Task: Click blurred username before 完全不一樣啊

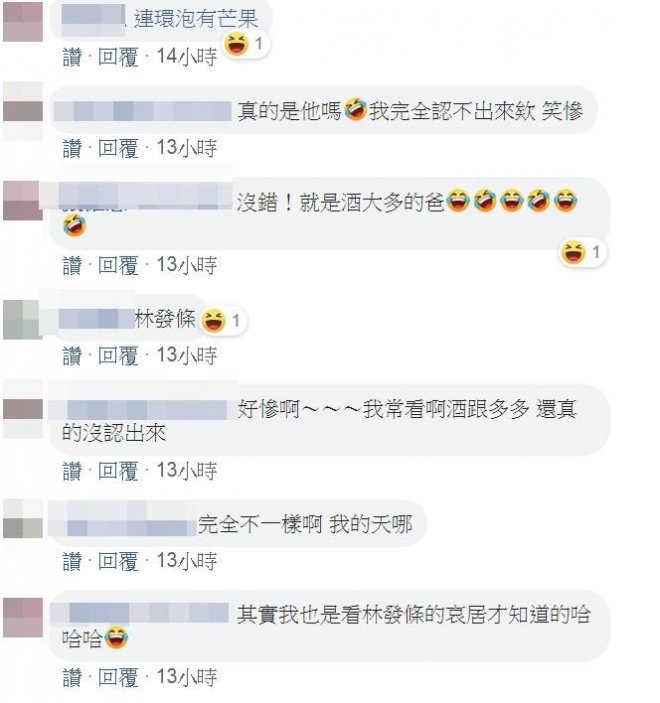Action: pyautogui.click(x=122, y=524)
